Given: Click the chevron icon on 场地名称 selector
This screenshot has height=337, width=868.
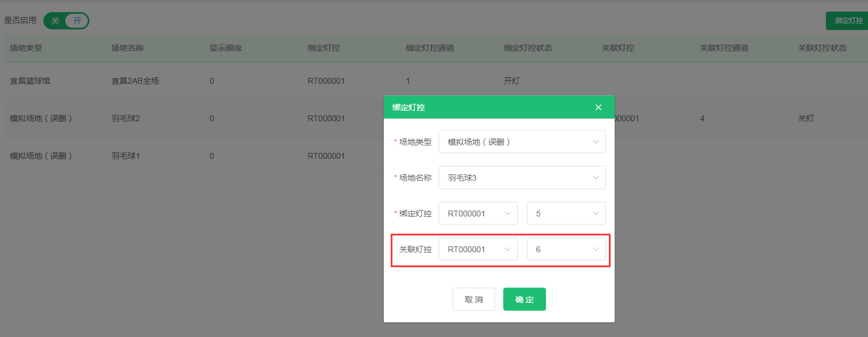Looking at the screenshot, I should pyautogui.click(x=596, y=177).
